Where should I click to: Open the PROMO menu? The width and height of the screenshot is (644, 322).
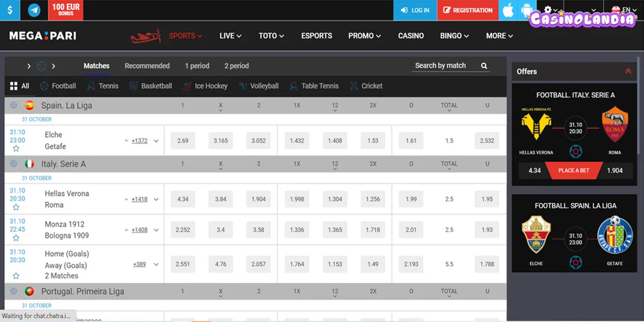tap(365, 36)
